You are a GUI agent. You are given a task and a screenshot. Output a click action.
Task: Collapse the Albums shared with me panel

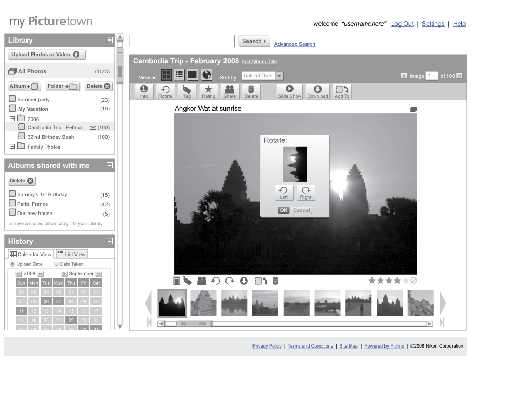pos(109,165)
